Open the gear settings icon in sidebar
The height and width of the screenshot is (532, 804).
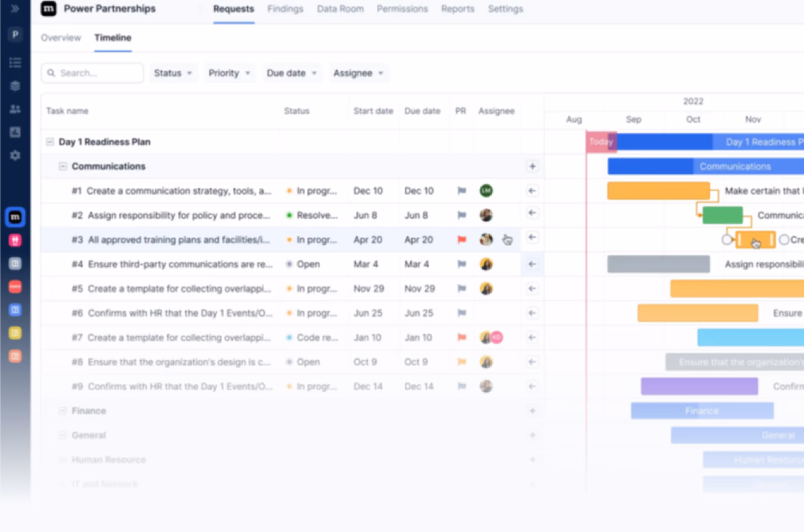pos(15,155)
